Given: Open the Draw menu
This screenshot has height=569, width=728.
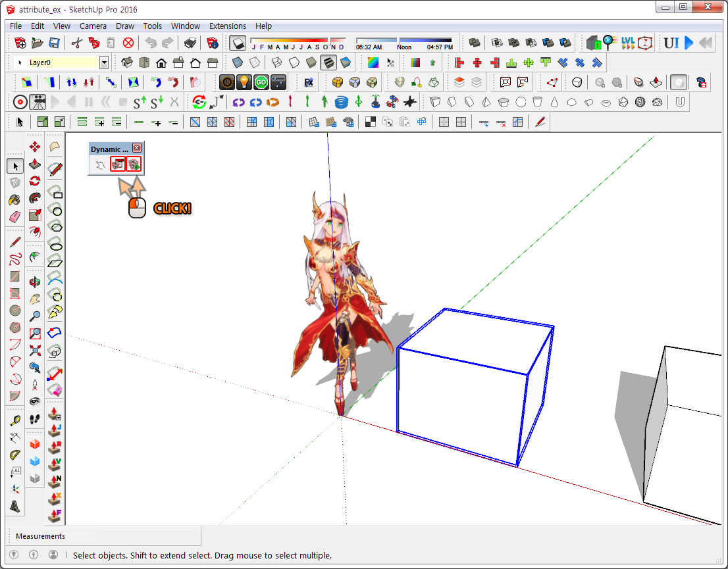Looking at the screenshot, I should (125, 26).
